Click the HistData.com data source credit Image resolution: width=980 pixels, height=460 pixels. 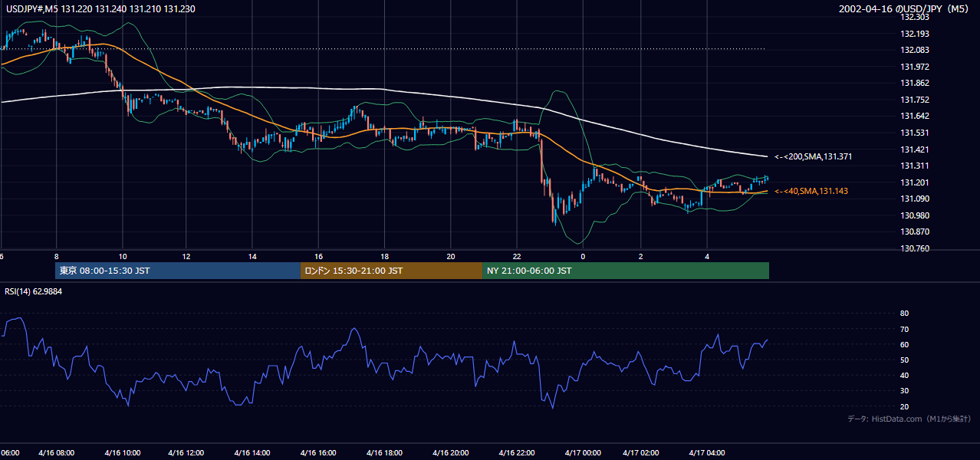click(x=909, y=419)
